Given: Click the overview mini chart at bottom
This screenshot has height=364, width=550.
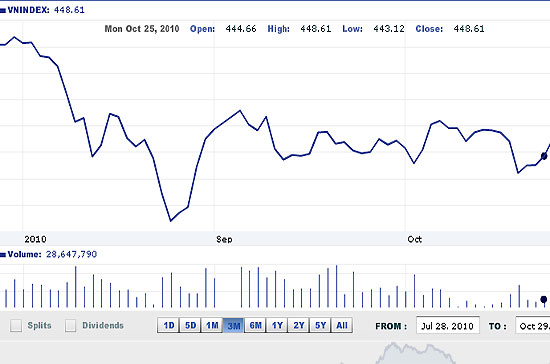Looking at the screenshot, I should point(275,353).
